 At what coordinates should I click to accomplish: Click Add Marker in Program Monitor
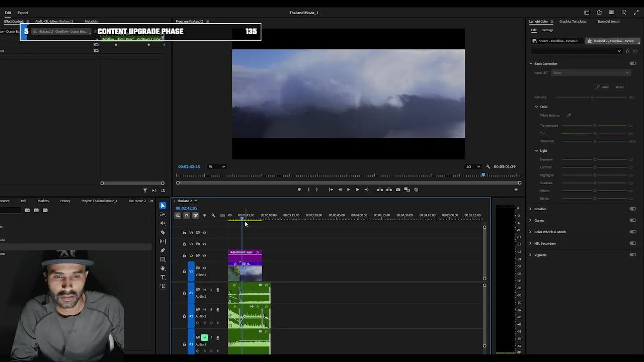(x=299, y=190)
